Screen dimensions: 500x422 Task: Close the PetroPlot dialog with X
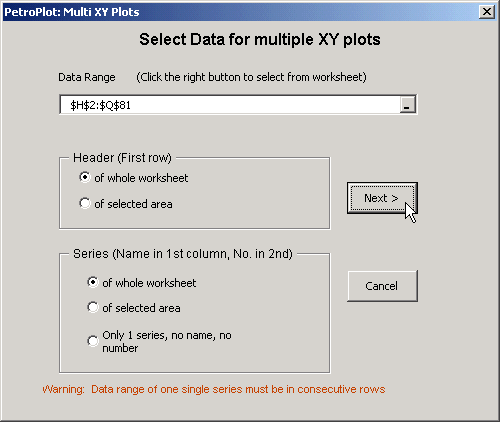487,12
